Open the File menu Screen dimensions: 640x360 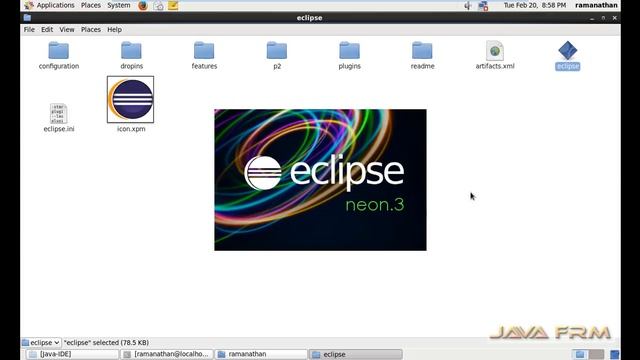pyautogui.click(x=29, y=29)
